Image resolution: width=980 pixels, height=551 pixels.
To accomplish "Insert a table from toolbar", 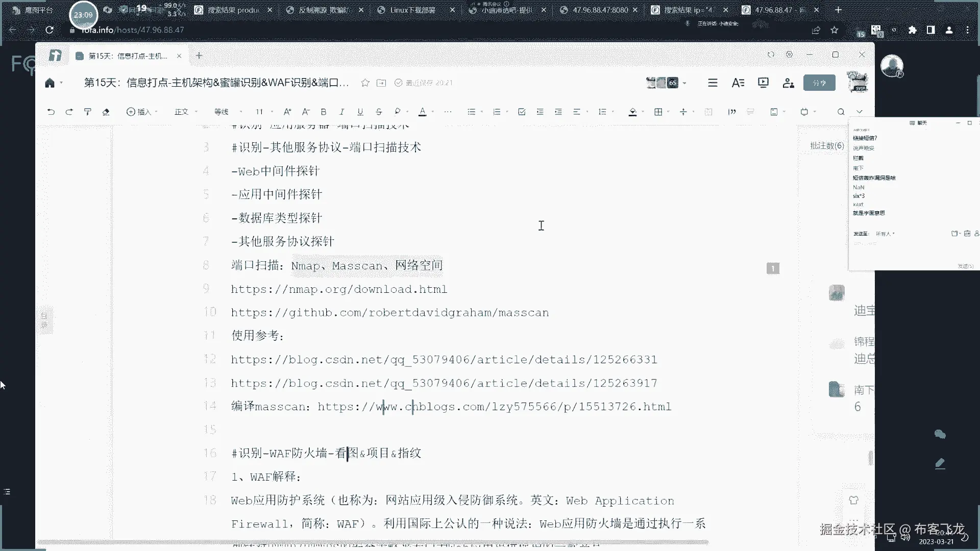I will [658, 112].
